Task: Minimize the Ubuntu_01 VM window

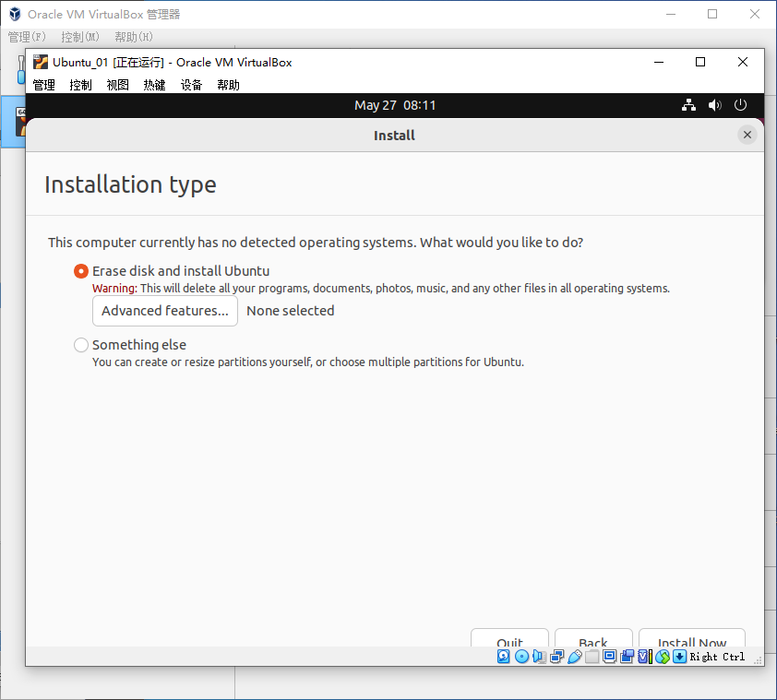Action: tap(659, 62)
